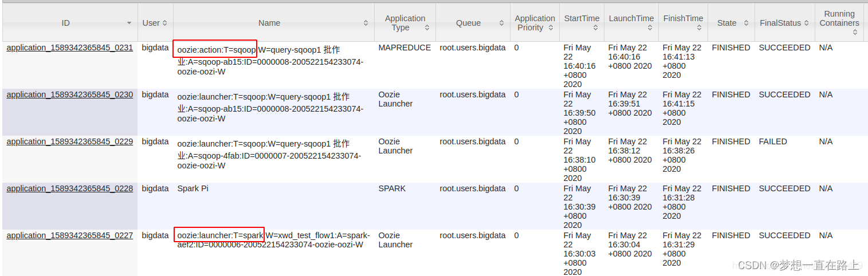This screenshot has height=276, width=868.
Task: Open application_1589342365845_0230 link
Action: click(x=69, y=94)
